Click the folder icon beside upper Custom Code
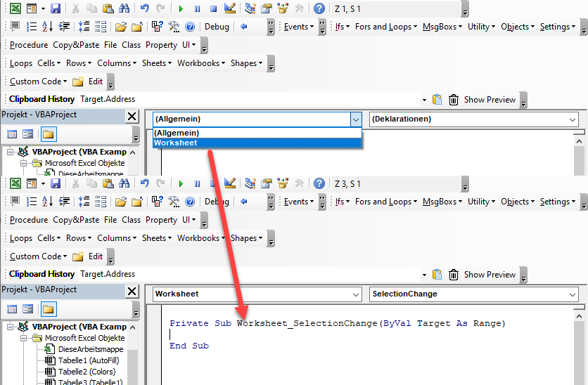The image size is (588, 385). click(77, 81)
